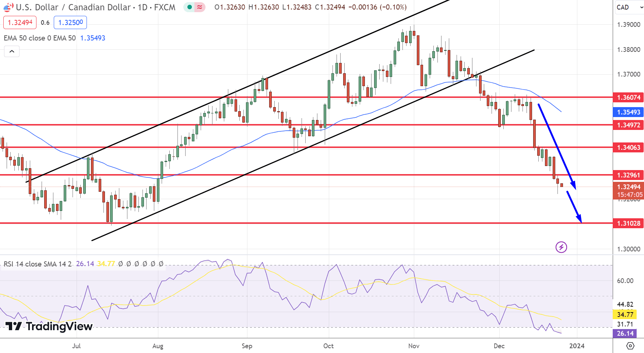Open chart settings gear in the bottom corner
Viewport: 644px width, 353px height.
click(x=630, y=346)
